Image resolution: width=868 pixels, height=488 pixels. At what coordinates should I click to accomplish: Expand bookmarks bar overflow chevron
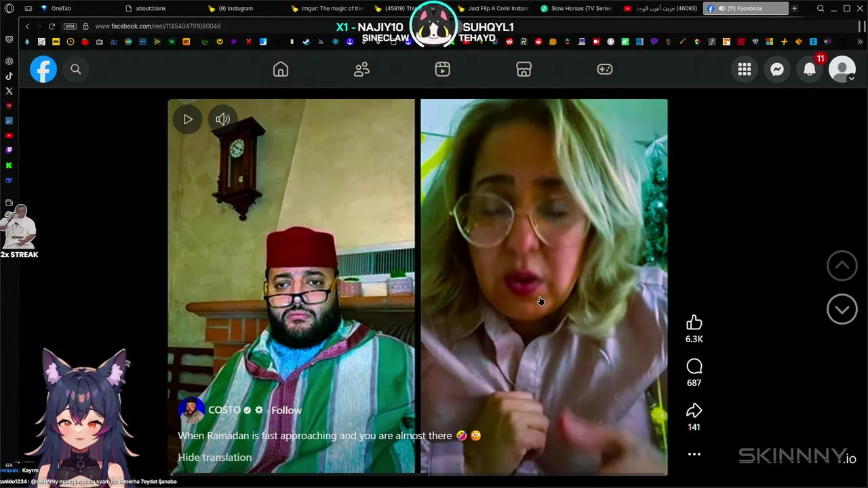(859, 41)
